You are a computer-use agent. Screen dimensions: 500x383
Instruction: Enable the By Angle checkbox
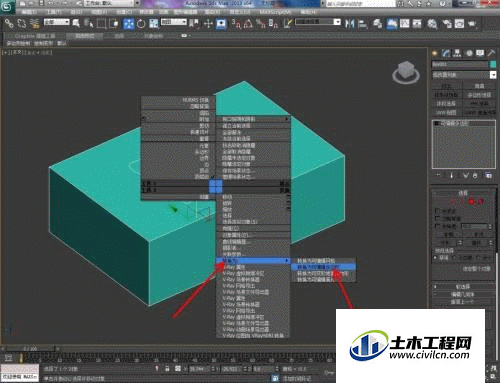coord(438,226)
